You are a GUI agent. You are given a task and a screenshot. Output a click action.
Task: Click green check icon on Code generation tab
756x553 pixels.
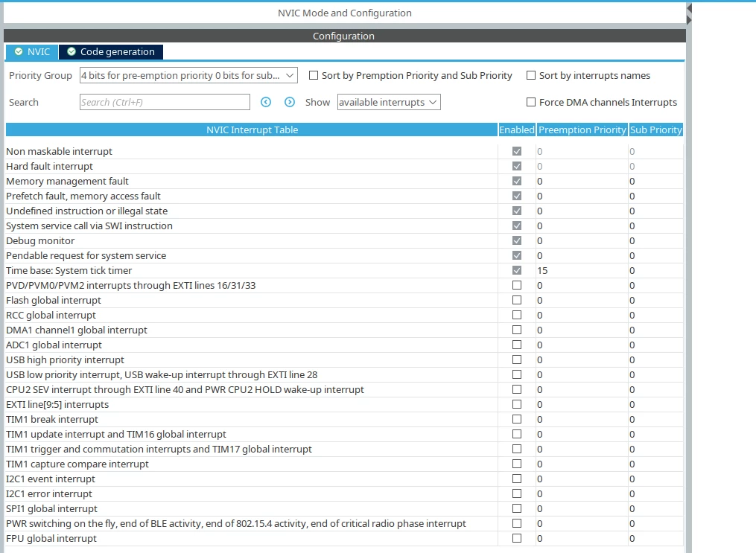click(x=72, y=51)
